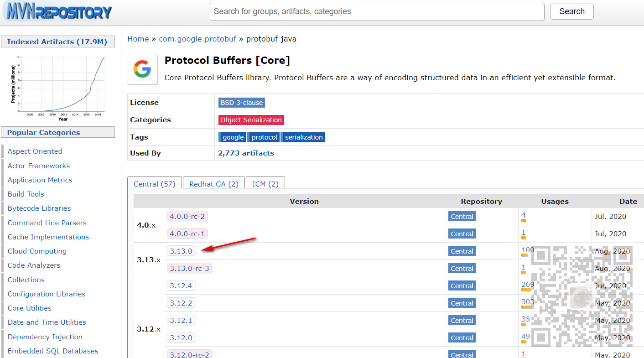644x358 pixels.
Task: Click the BSD 3-clause license tag
Action: [x=241, y=103]
